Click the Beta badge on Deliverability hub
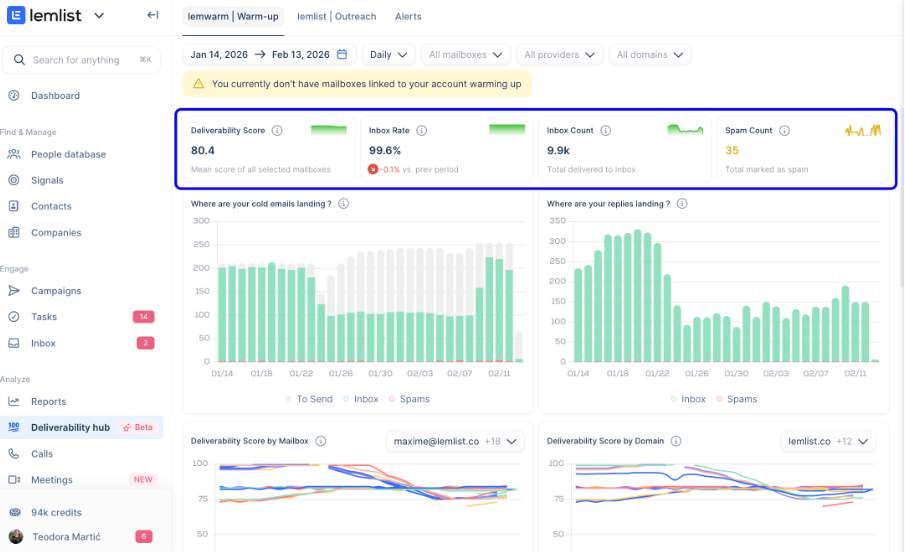The image size is (905, 552). (x=138, y=427)
